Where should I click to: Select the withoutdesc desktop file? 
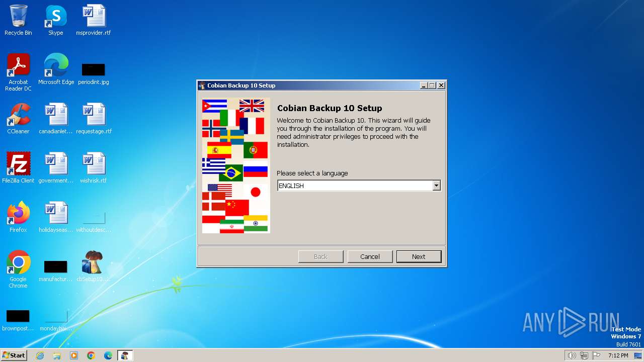coord(94,222)
